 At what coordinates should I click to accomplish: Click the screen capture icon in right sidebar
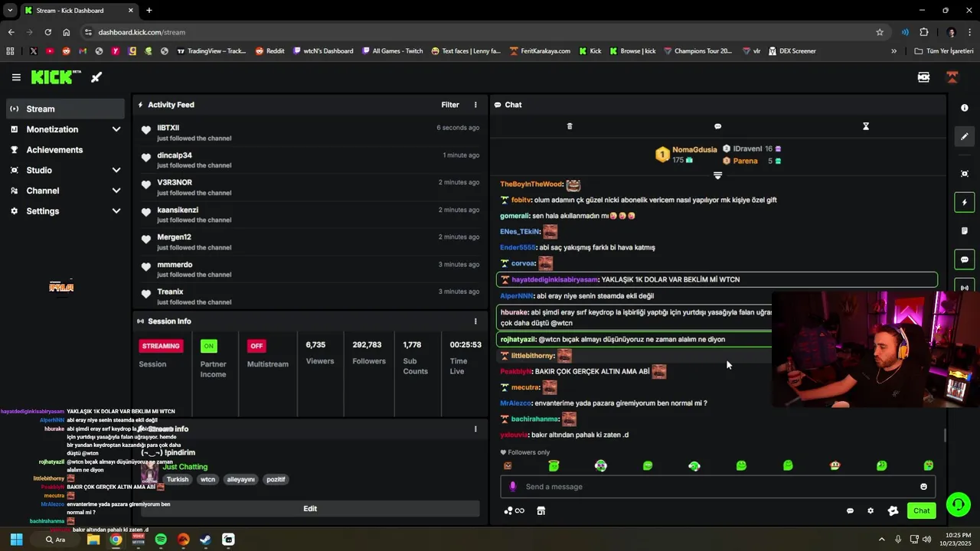965,174
